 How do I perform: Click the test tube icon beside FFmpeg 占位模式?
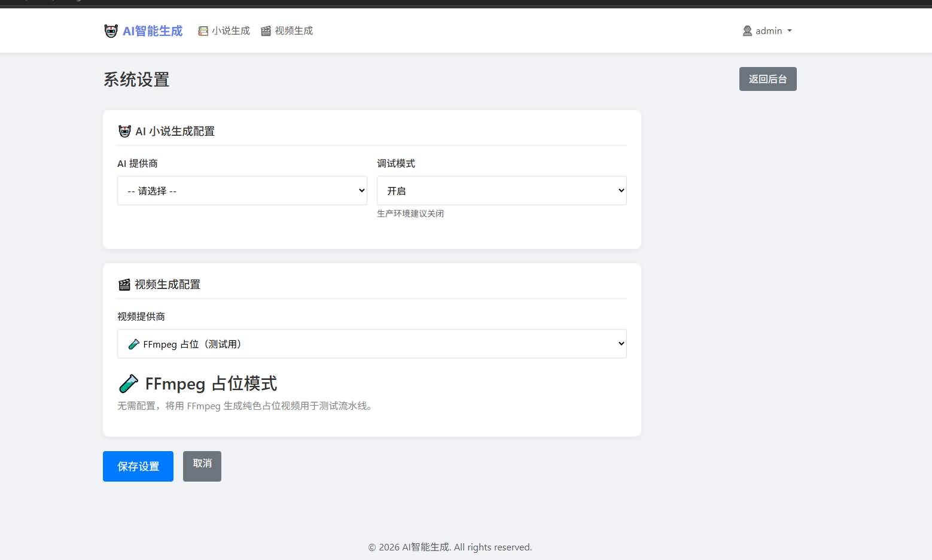129,384
